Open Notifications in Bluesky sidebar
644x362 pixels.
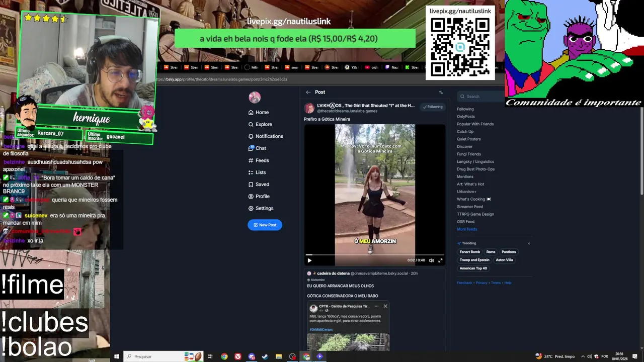pos(266,136)
